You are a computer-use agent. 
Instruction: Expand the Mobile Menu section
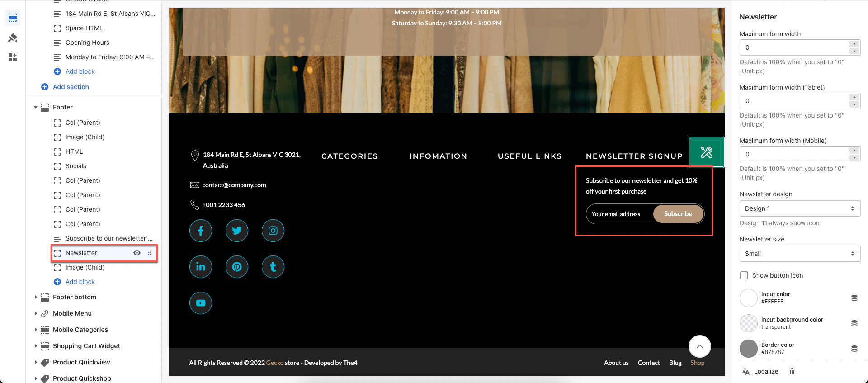point(36,313)
